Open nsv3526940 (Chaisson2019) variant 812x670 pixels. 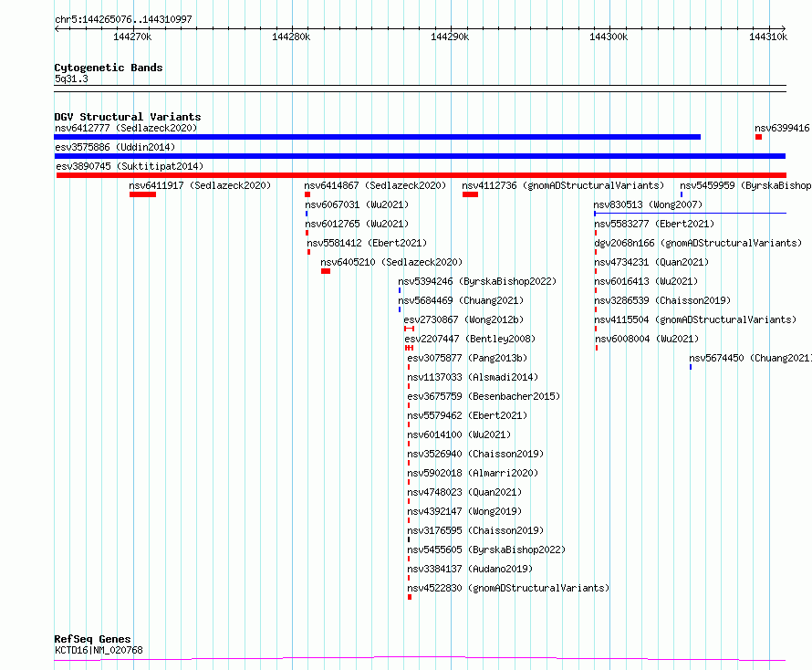[x=475, y=454]
